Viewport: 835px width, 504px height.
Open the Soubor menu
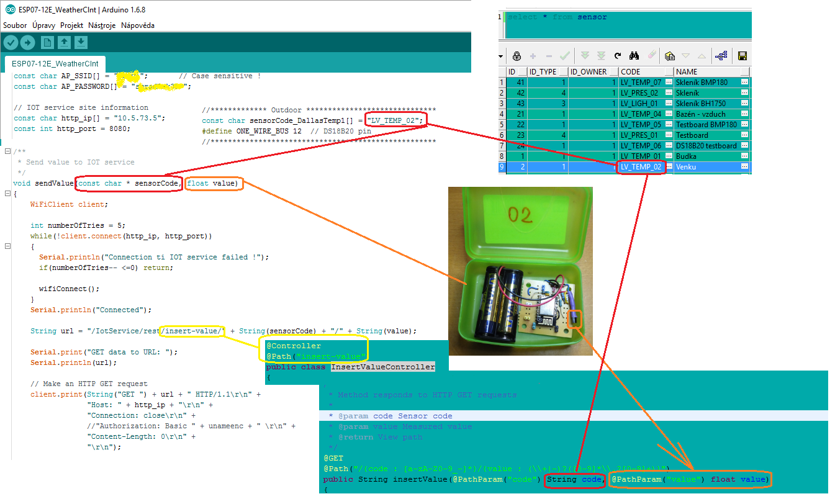click(15, 25)
